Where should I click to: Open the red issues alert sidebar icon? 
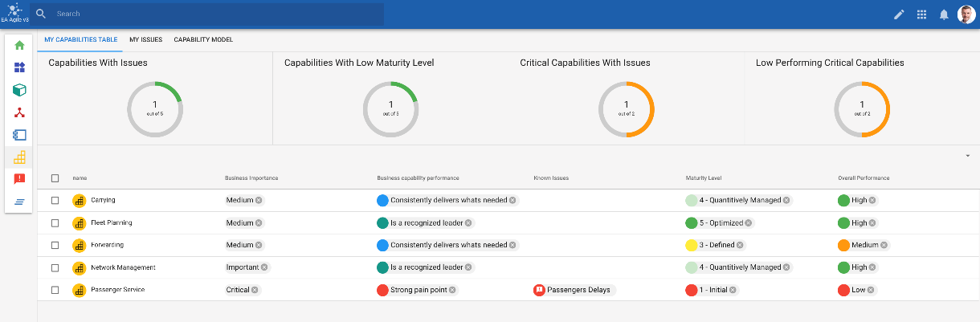pyautogui.click(x=19, y=179)
